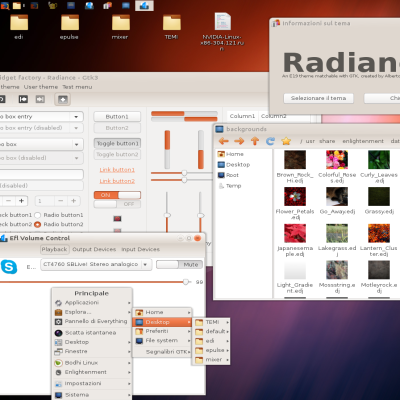This screenshot has width=400, height=400.
Task: Select the Motleyrock.edj thumbnail
Action: (x=379, y=270)
